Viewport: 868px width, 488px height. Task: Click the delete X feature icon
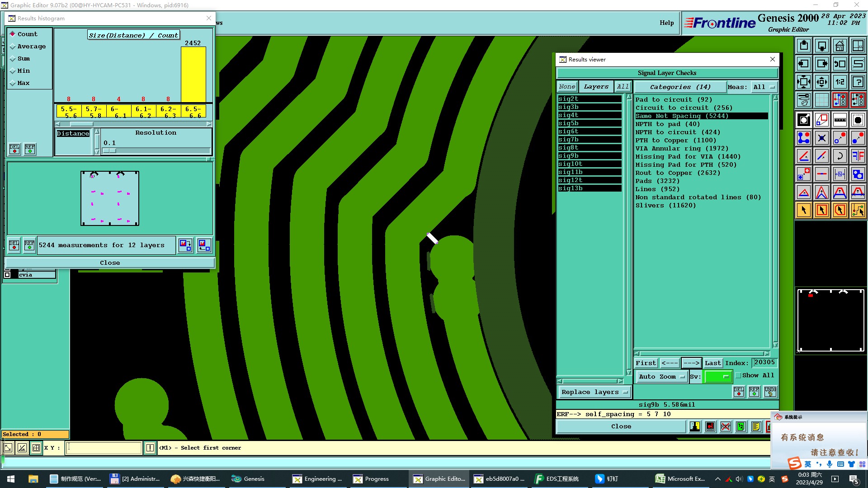pos(821,138)
